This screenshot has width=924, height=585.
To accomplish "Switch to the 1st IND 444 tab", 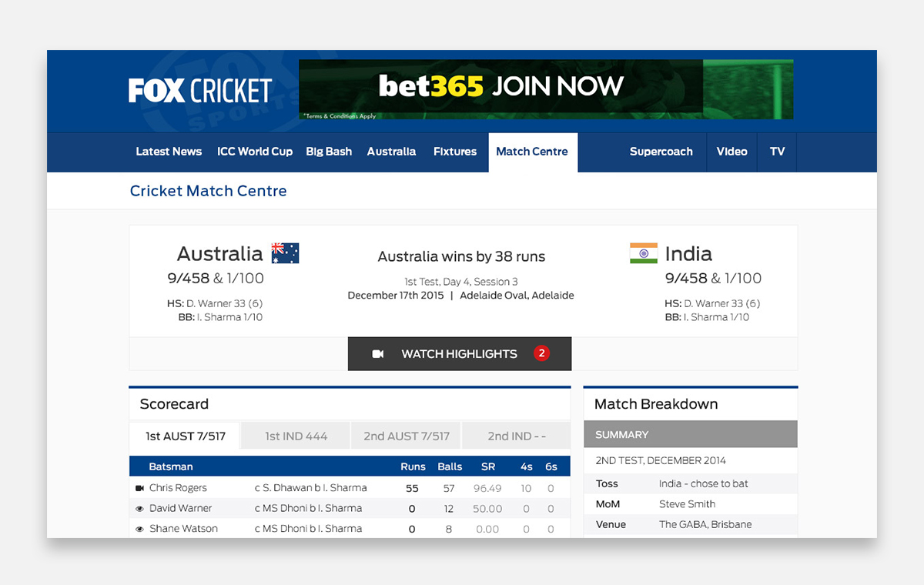I will click(296, 436).
